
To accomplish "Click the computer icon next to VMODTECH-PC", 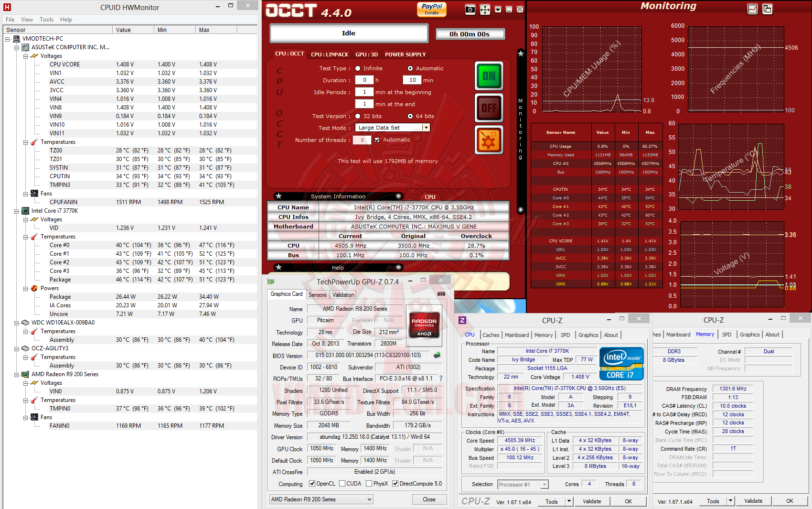I will tap(16, 39).
